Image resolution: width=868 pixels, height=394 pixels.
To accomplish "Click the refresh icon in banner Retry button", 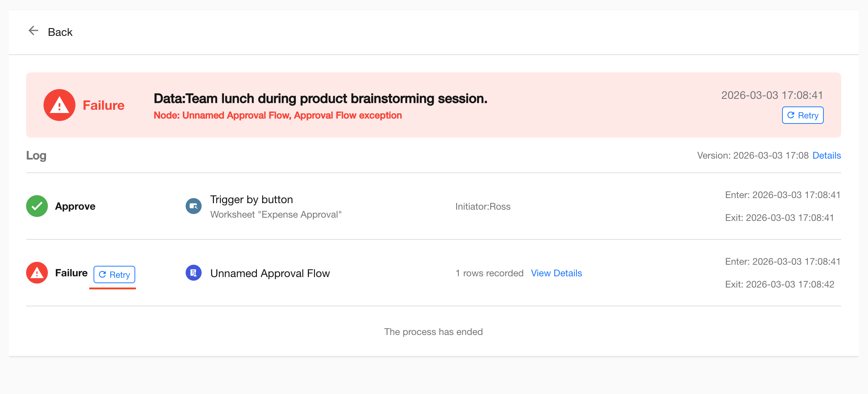I will (791, 115).
